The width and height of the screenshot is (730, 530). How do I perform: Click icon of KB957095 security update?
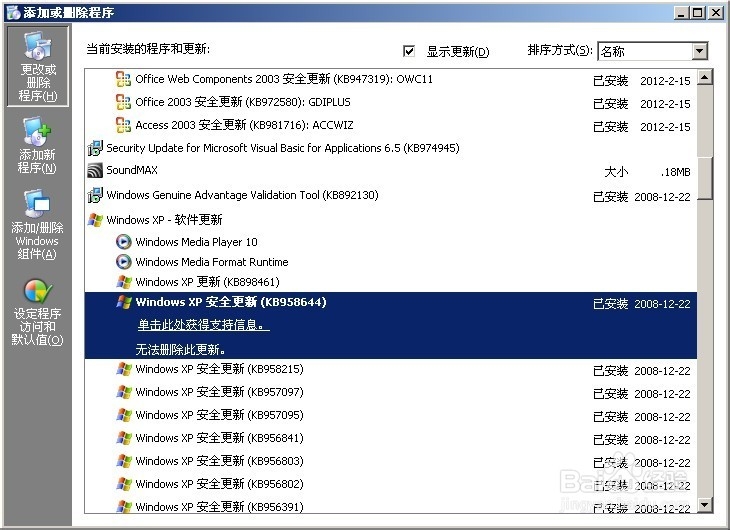123,415
